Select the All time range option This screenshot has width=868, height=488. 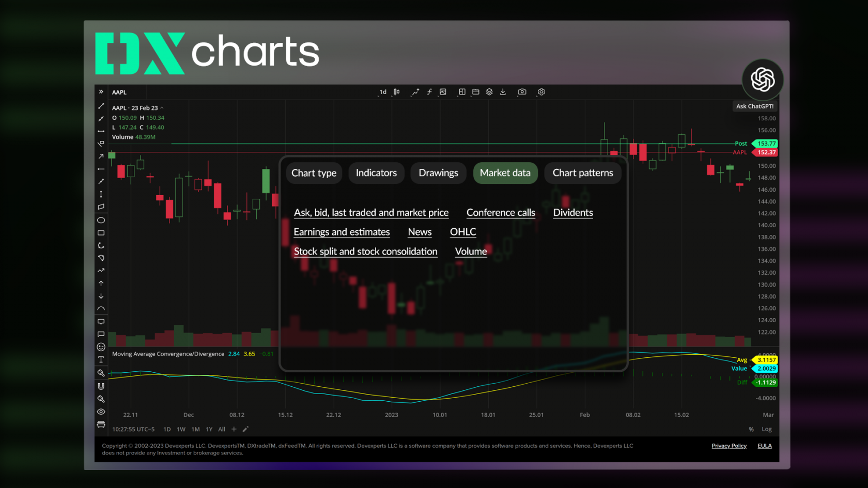point(222,429)
